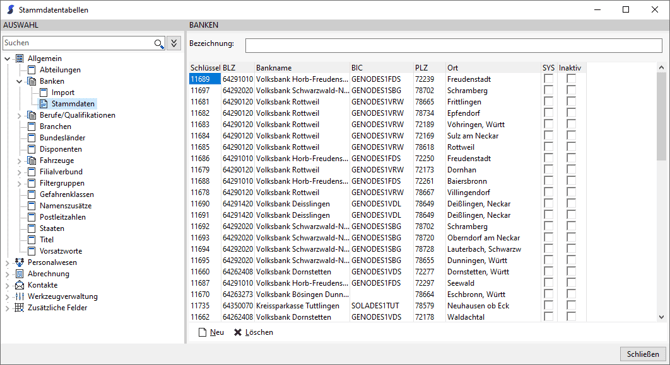Click the Stammdaten entry icon

(44, 103)
